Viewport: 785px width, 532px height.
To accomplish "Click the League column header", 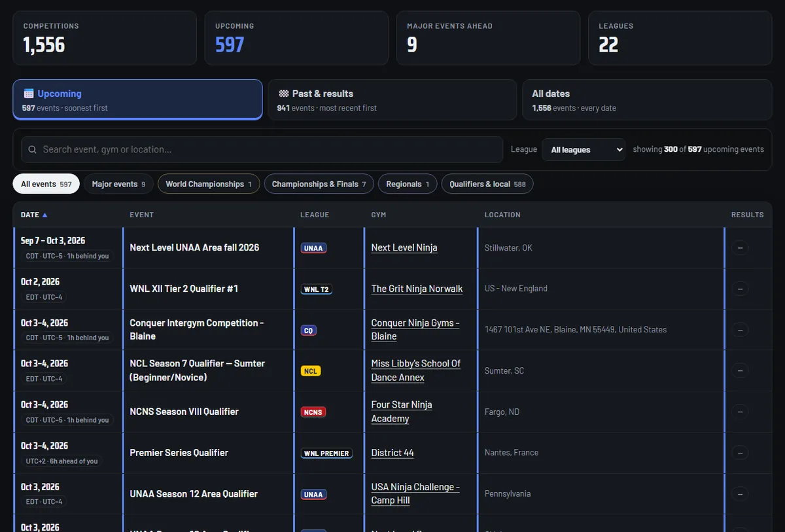I will pos(315,215).
